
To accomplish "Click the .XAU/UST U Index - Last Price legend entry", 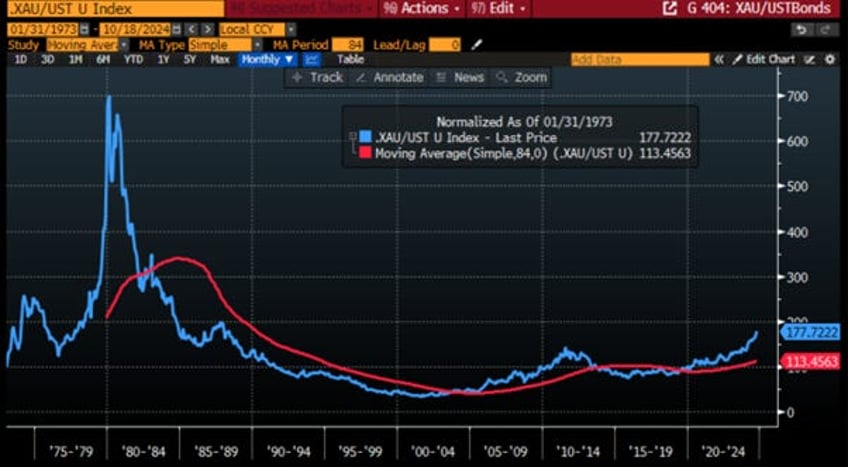I will tap(466, 137).
